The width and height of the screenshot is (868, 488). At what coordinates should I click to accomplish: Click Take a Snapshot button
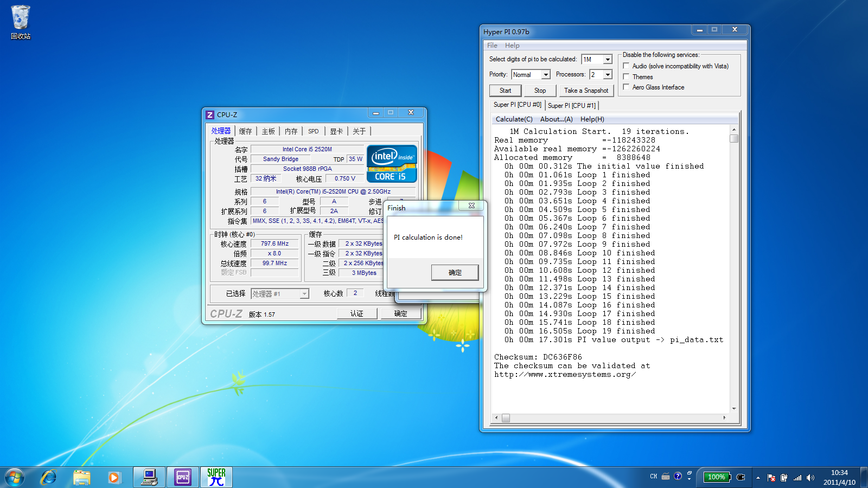click(x=586, y=91)
